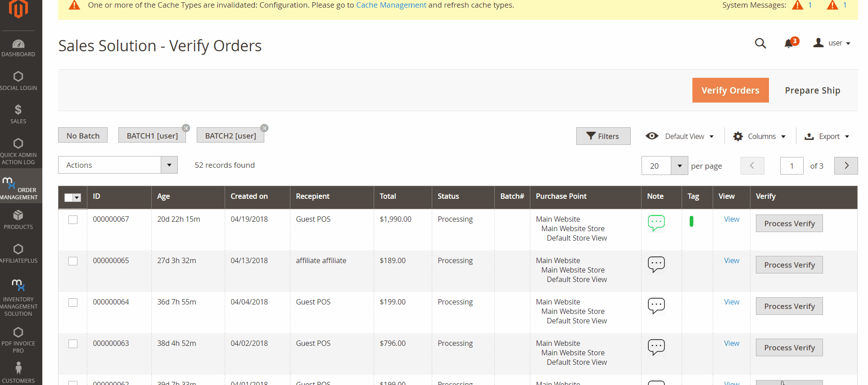The width and height of the screenshot is (868, 385).
Task: Open PDF Invoice Pro menu
Action: point(18,340)
